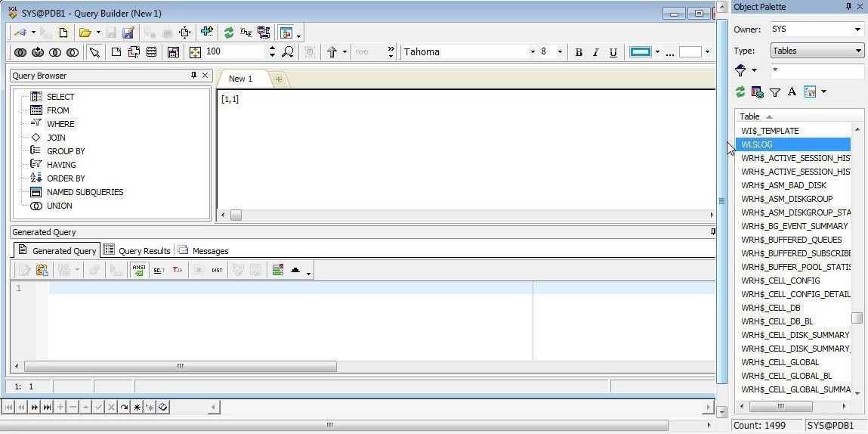This screenshot has width=868, height=434.
Task: Click the magnifier zoom tool icon
Action: (288, 52)
